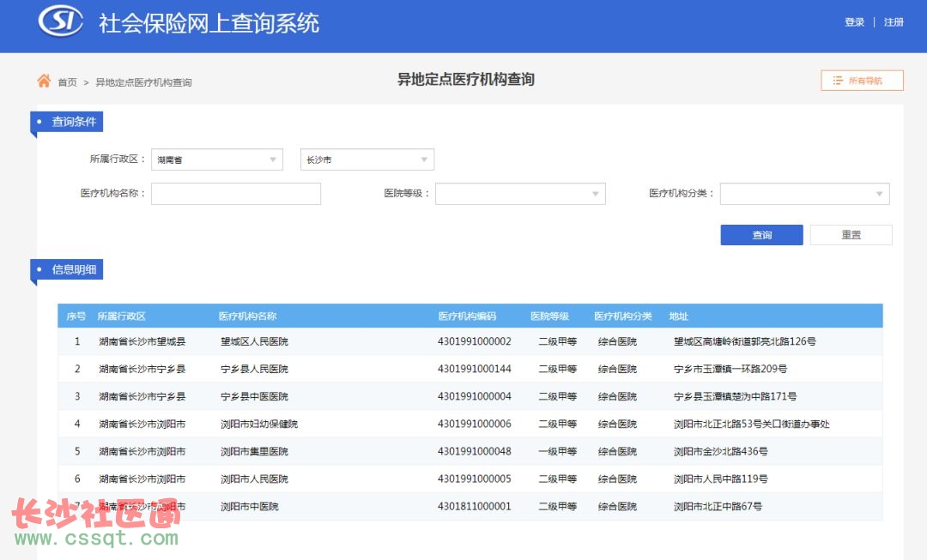Click the 社会保险网上查询系统 site title
The width and height of the screenshot is (927, 560).
(209, 23)
